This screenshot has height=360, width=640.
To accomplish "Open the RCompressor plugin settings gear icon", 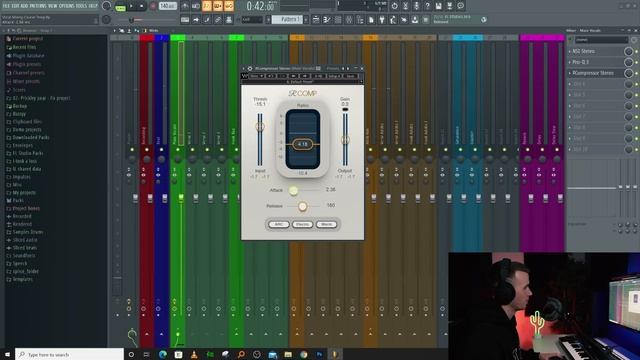I will pos(250,69).
